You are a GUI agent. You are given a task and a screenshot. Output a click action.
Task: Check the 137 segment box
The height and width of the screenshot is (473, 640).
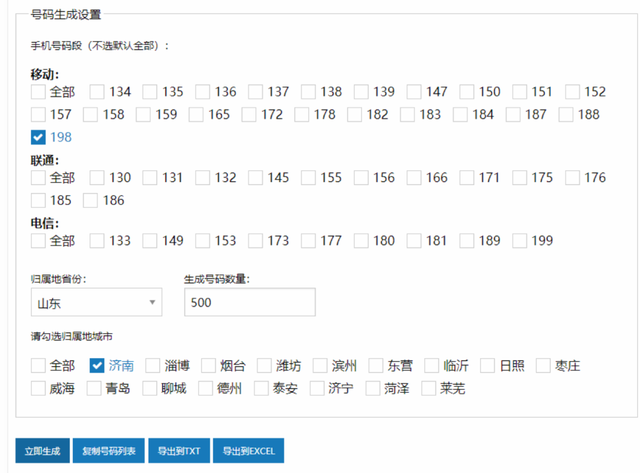(x=255, y=92)
